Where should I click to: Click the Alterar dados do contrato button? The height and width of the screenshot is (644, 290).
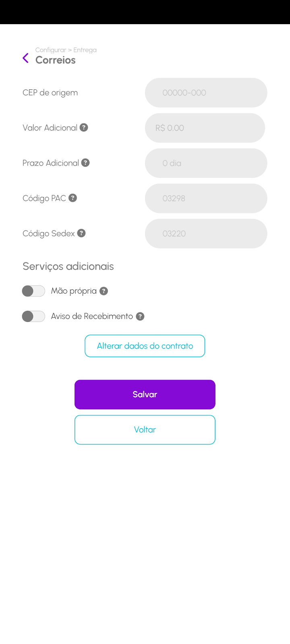click(x=145, y=346)
